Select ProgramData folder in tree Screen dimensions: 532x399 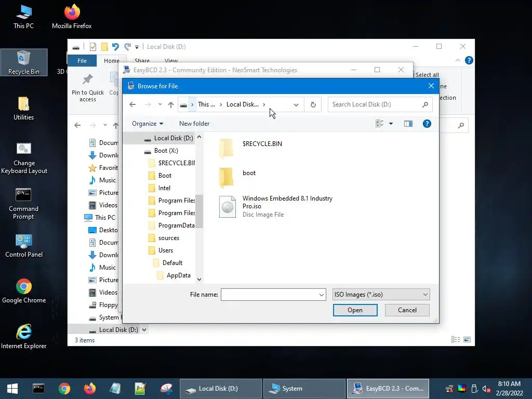point(171,225)
